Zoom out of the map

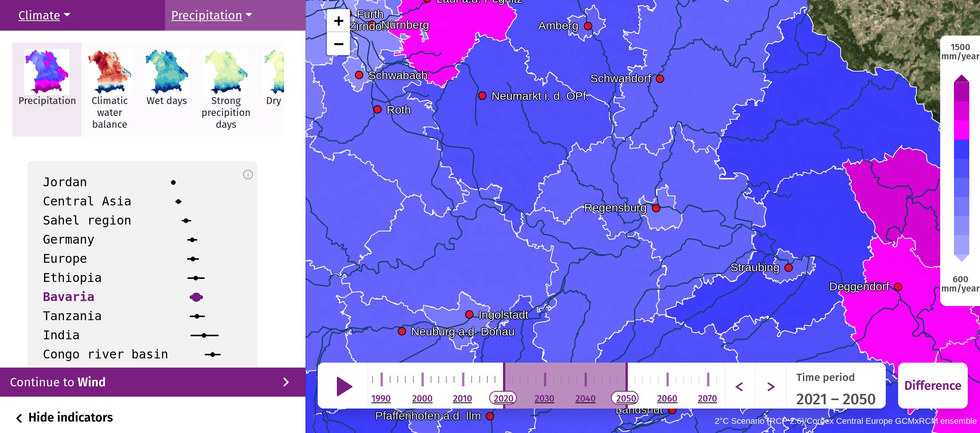[x=338, y=44]
